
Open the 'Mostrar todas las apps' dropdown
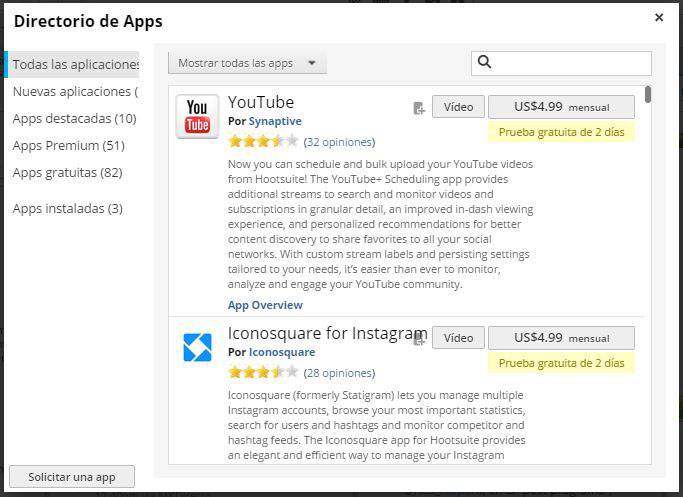(247, 63)
